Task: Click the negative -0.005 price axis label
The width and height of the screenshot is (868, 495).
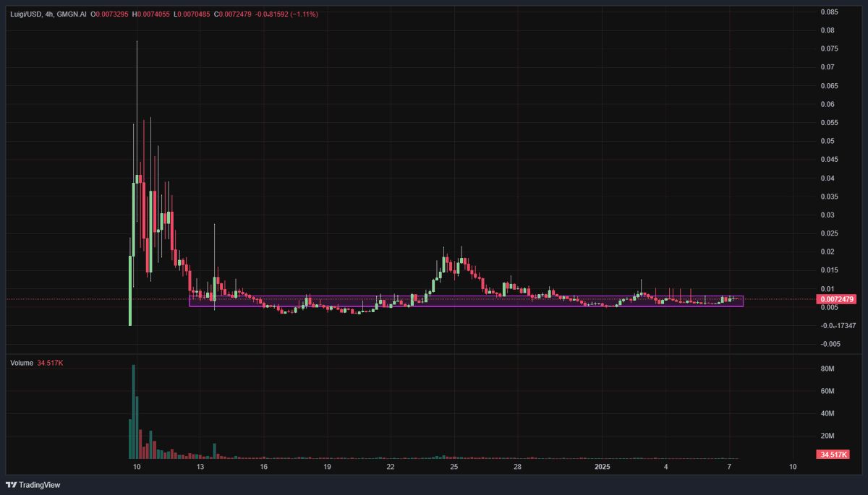Action: (x=830, y=344)
